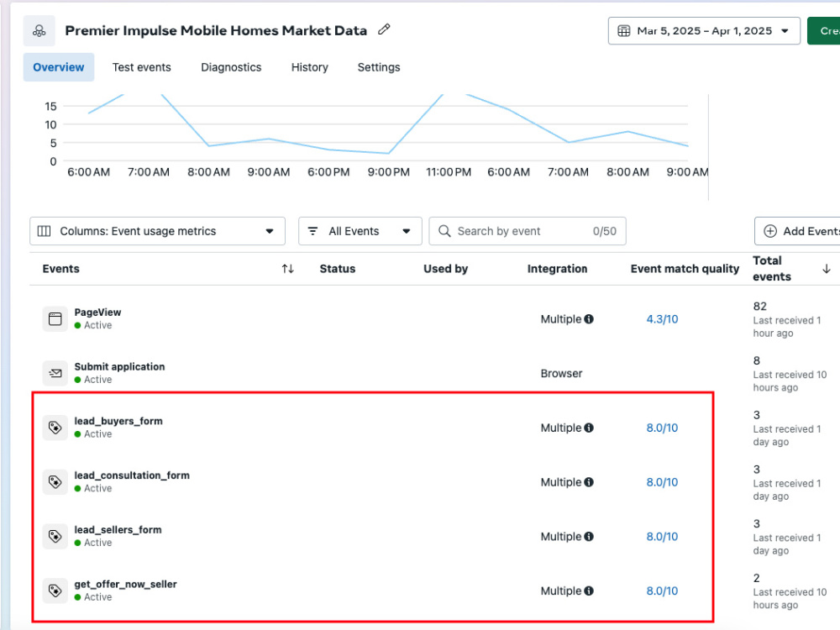Click lead_sellers_form tag icon
840x630 pixels.
click(55, 536)
